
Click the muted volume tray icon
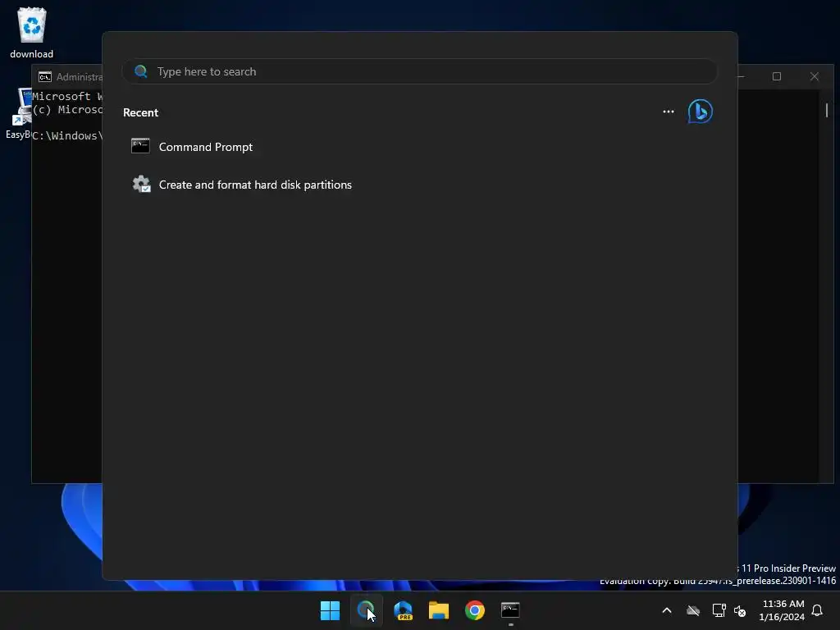tap(740, 610)
